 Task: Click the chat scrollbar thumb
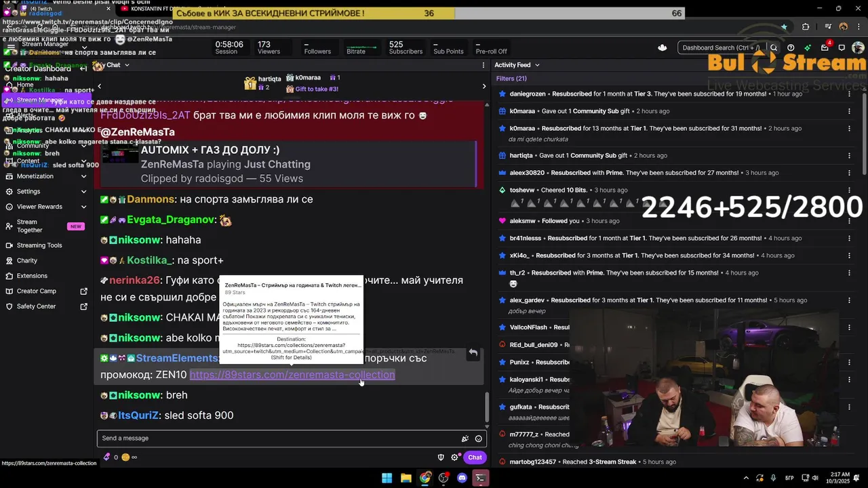coord(486,406)
